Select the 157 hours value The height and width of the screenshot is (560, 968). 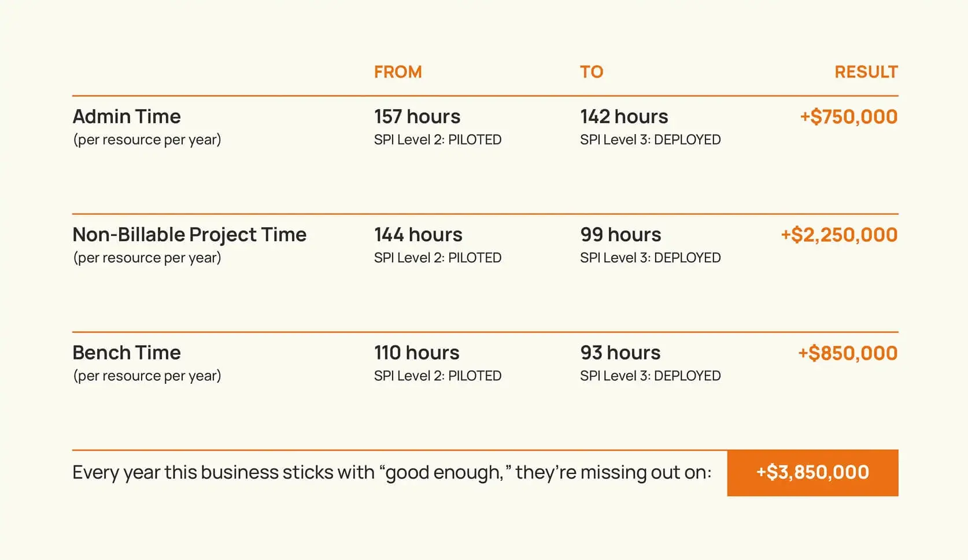click(417, 117)
